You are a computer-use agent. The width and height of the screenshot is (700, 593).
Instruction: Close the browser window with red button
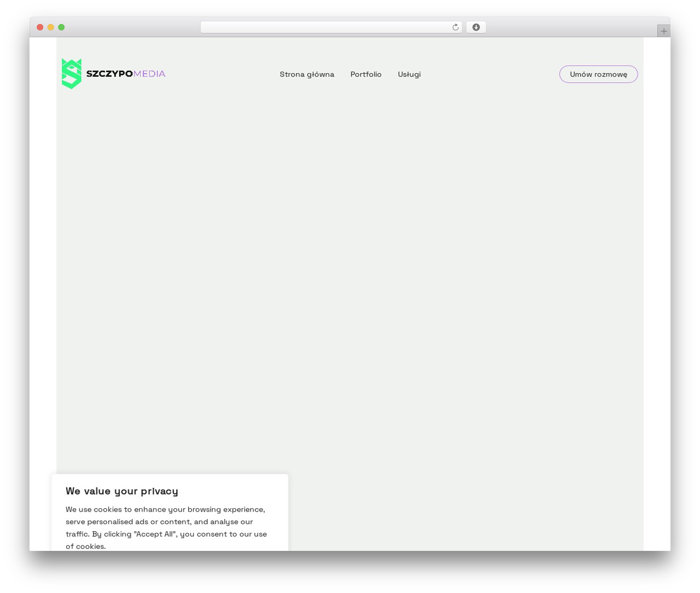40,27
